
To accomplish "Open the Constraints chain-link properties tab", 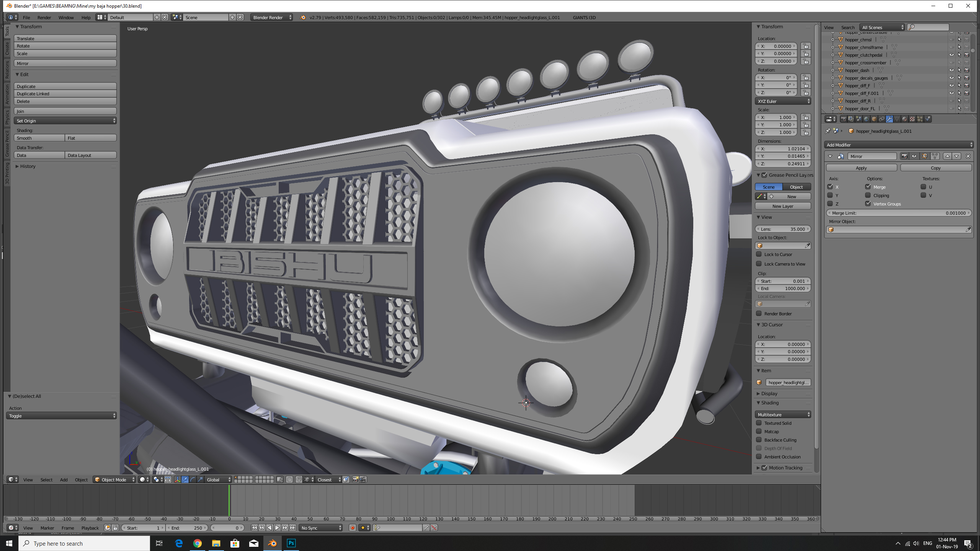I will pos(882,119).
